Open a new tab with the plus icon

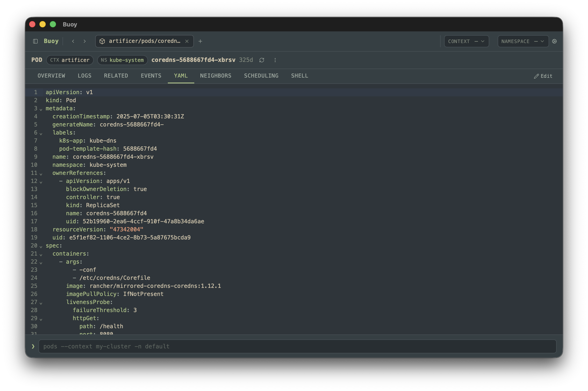(200, 41)
